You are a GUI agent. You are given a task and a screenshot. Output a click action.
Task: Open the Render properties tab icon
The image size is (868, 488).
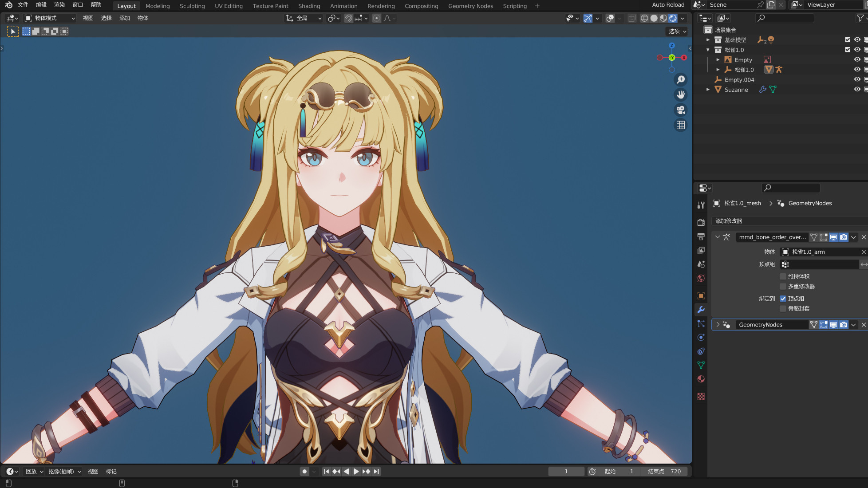[x=701, y=222]
